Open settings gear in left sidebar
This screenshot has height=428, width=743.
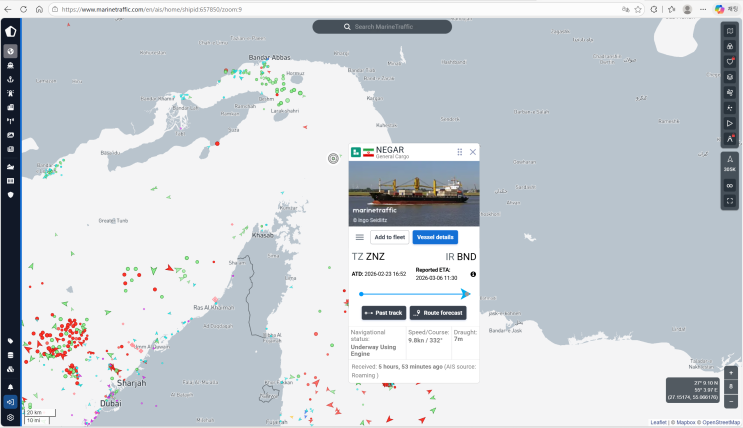coord(10,416)
